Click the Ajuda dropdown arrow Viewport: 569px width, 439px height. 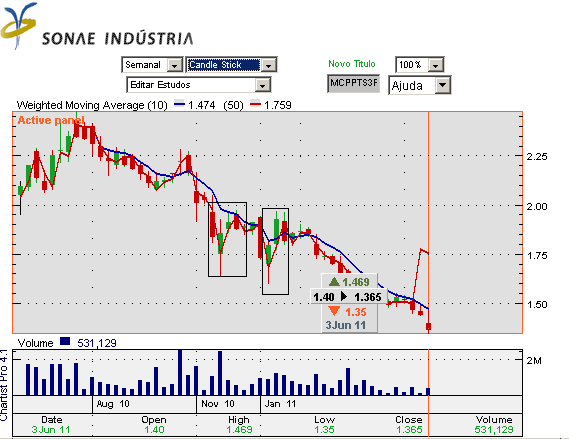442,85
